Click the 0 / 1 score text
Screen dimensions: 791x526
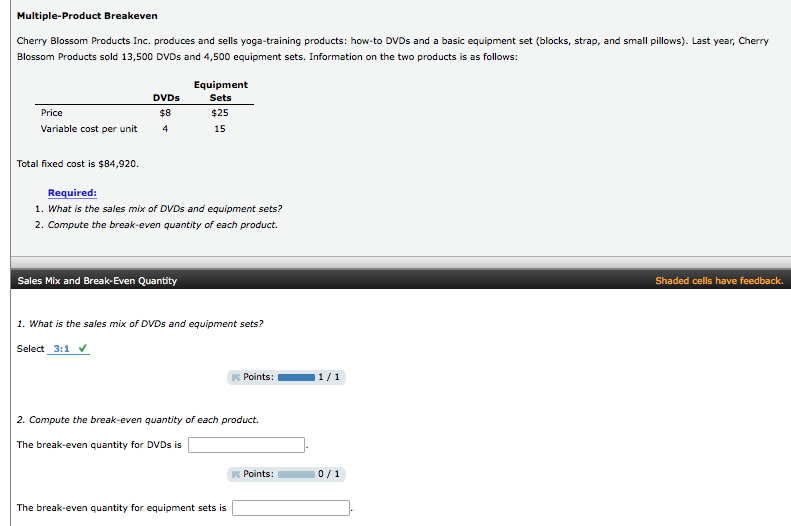[x=329, y=474]
